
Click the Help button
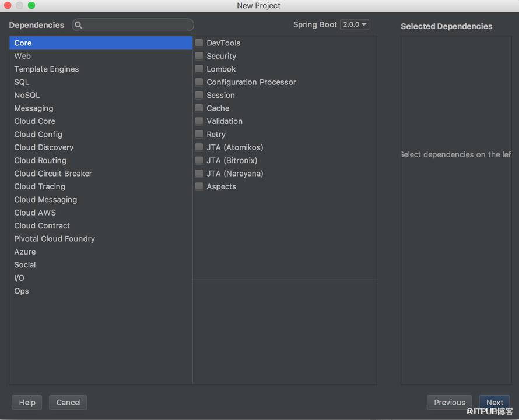click(27, 403)
